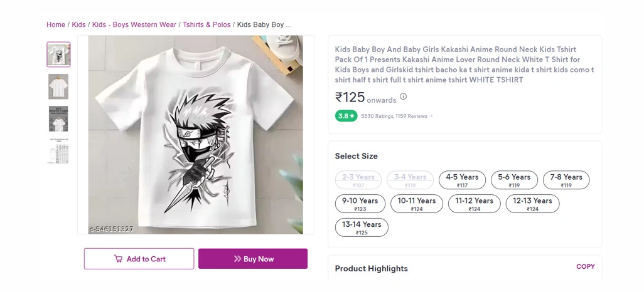
Task: Click the Buy Now button
Action: click(253, 259)
